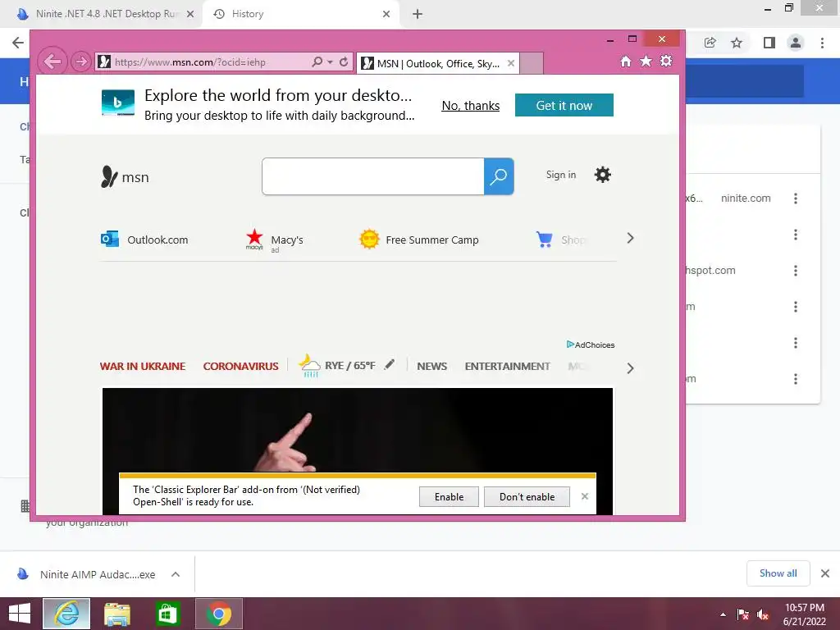
Task: Open more actions for hspot.com history entry
Action: click(x=796, y=271)
